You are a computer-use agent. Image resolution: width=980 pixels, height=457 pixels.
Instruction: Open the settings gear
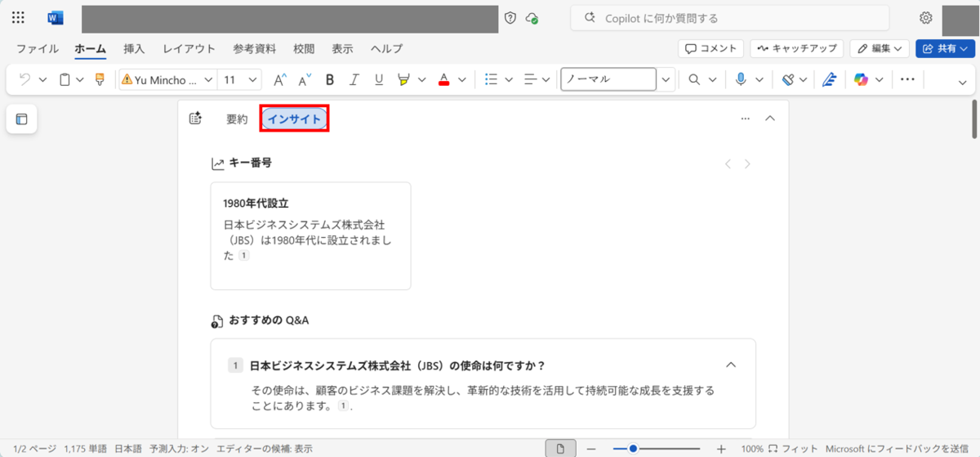925,18
